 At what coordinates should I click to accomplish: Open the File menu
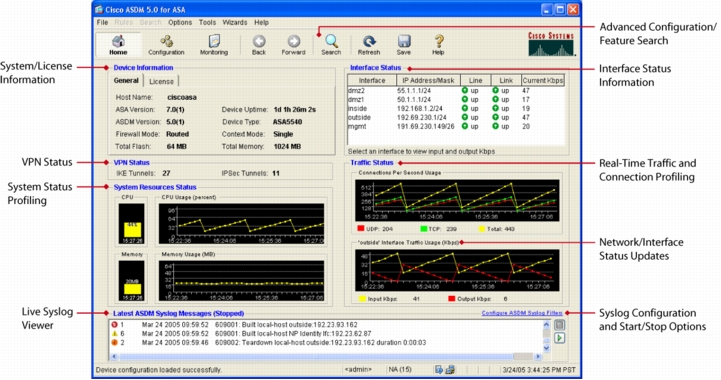point(102,22)
